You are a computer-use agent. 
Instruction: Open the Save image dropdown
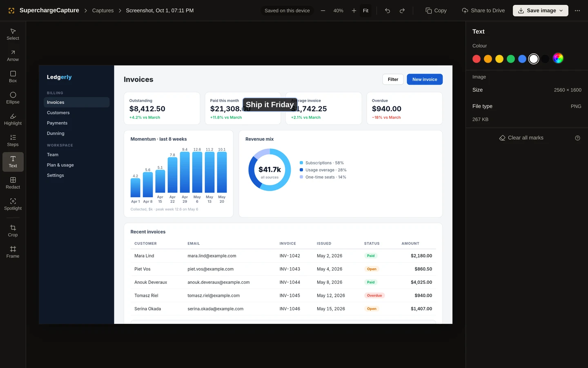click(540, 11)
